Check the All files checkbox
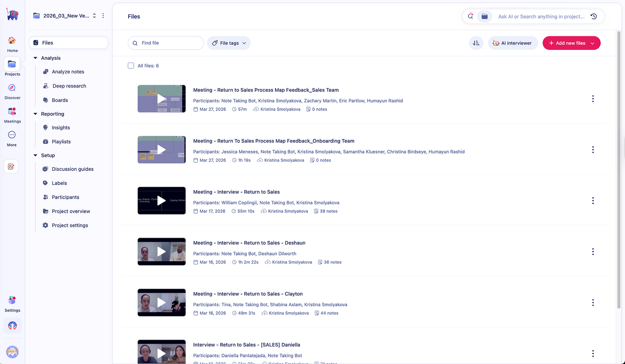Viewport: 625px width, 364px height. click(x=131, y=66)
